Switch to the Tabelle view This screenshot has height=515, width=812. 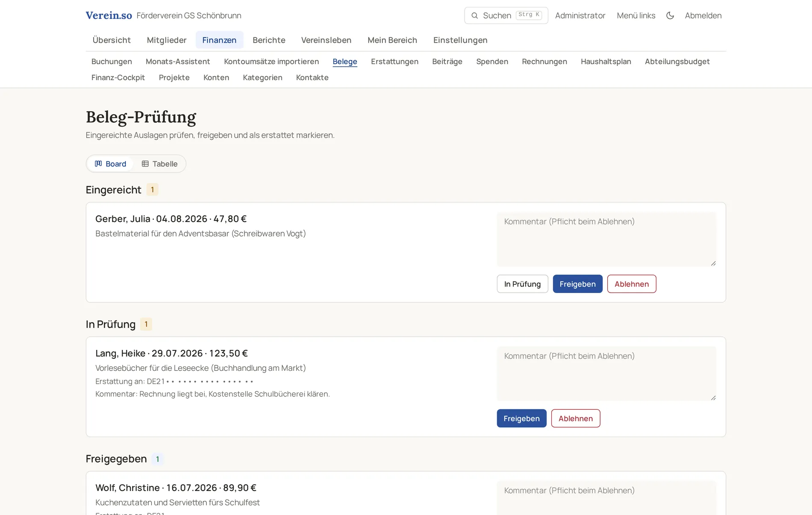pyautogui.click(x=159, y=164)
